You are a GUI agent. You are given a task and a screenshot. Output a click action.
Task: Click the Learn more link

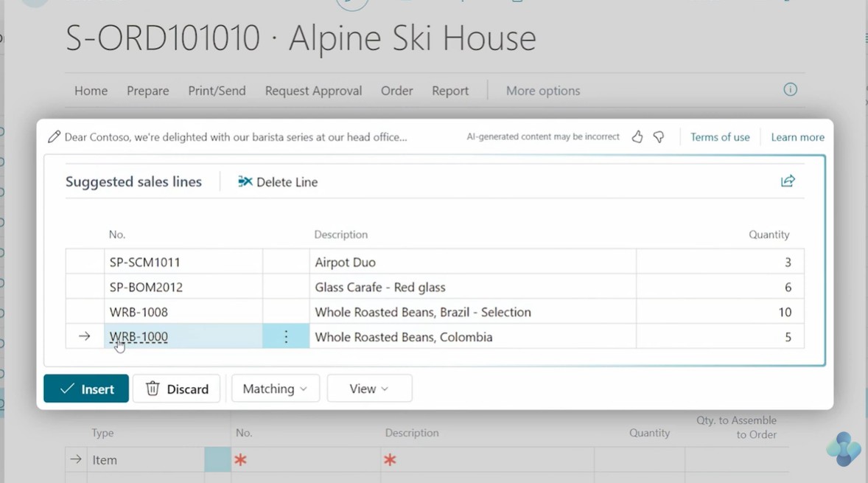coord(797,136)
